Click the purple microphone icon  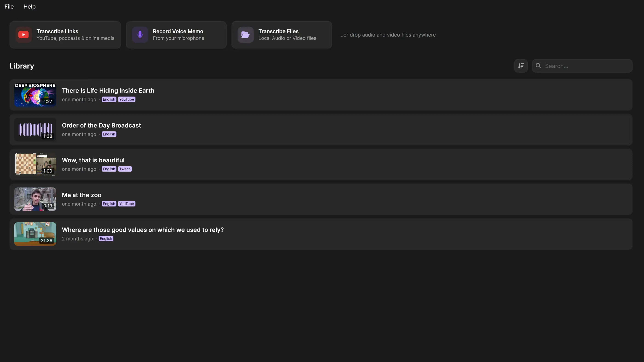point(140,35)
